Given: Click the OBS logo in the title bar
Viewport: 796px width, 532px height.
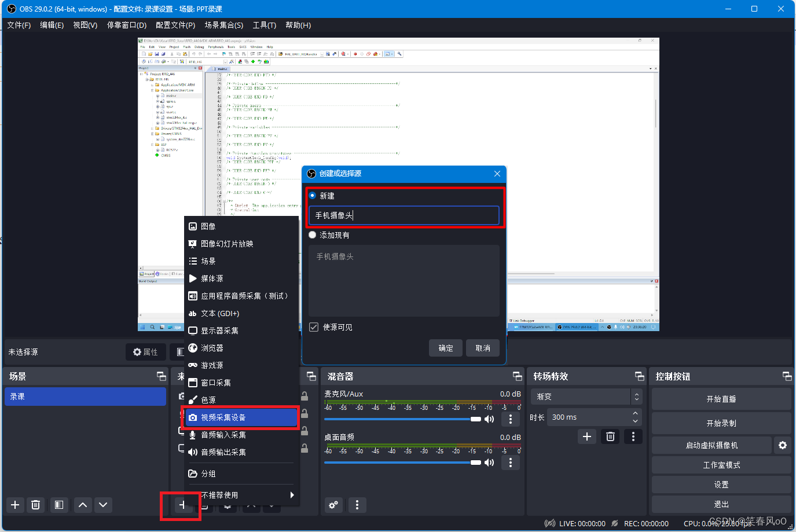Looking at the screenshot, I should pos(12,9).
